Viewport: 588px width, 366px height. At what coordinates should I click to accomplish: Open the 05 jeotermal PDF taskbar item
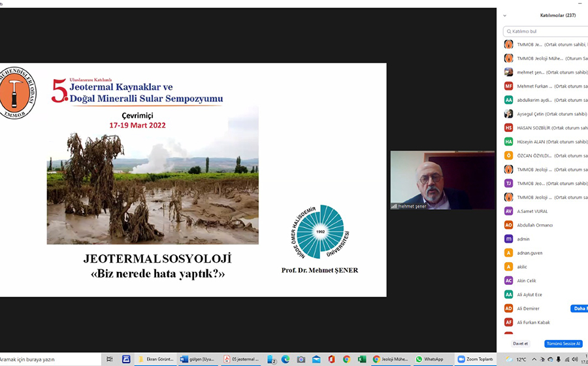(x=241, y=359)
